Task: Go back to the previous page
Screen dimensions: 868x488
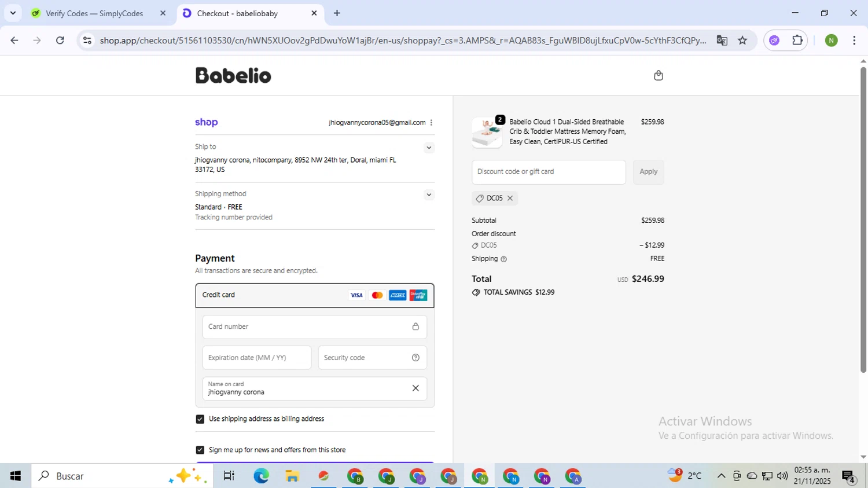Action: point(14,41)
